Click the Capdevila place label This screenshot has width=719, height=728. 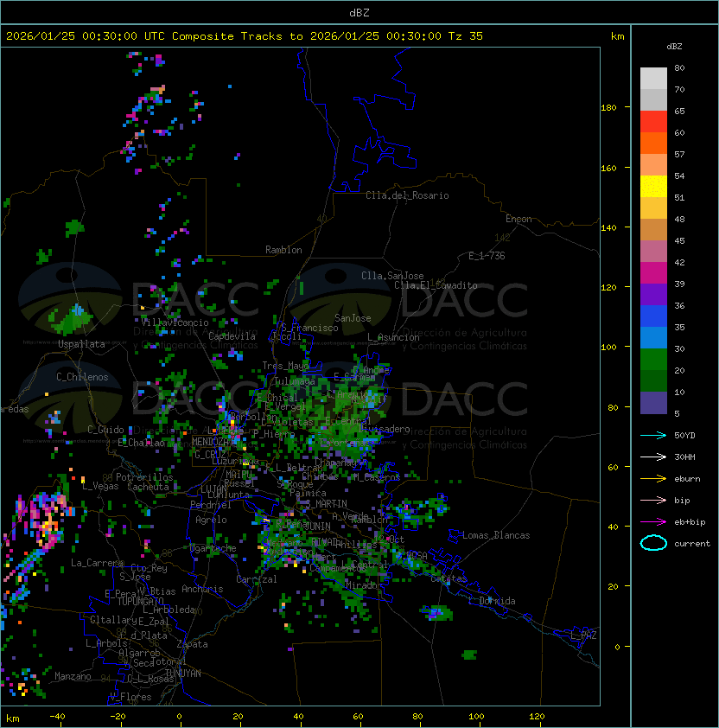point(232,336)
